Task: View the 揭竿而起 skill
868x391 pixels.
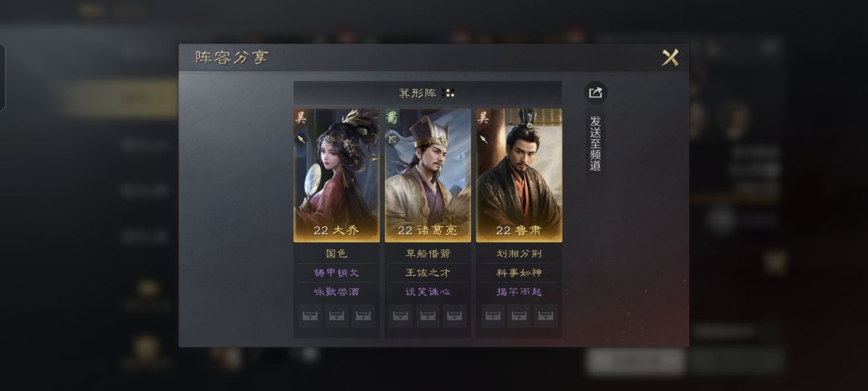Action: [x=519, y=291]
